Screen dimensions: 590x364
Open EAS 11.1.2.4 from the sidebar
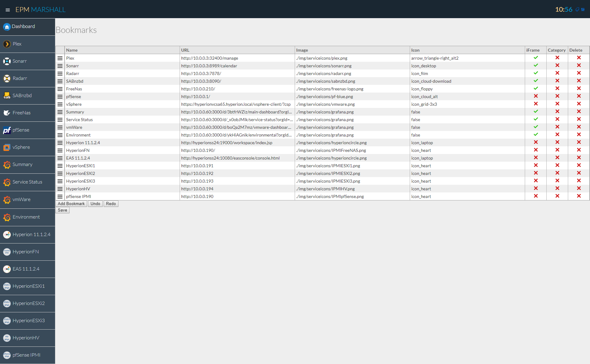pos(27,269)
